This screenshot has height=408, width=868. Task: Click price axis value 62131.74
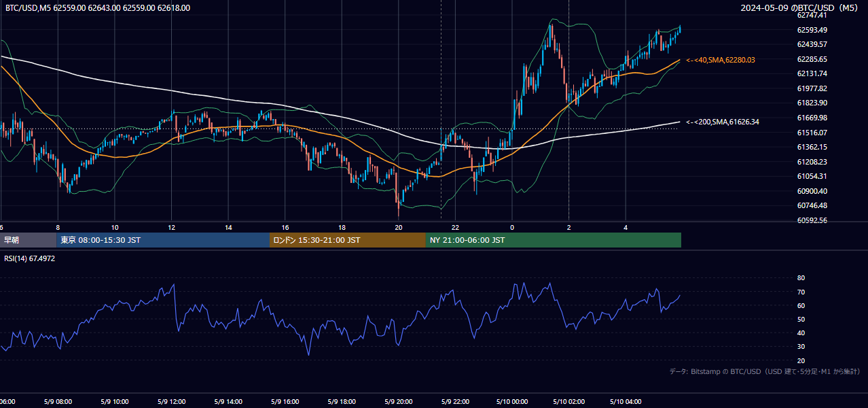pos(812,73)
